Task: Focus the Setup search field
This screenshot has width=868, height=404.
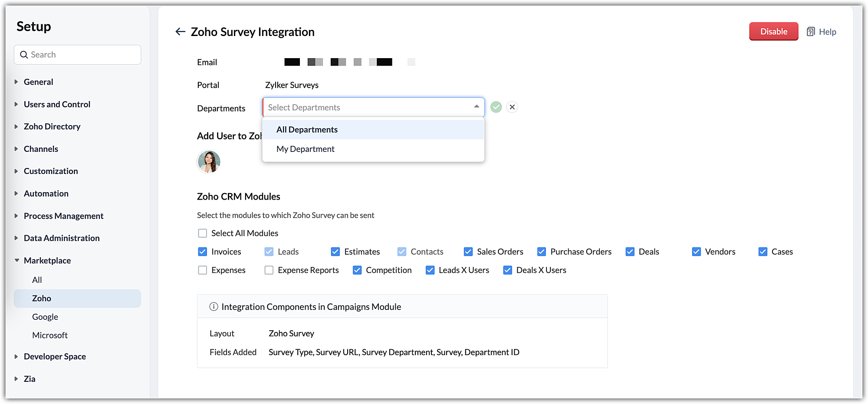Action: pos(82,55)
